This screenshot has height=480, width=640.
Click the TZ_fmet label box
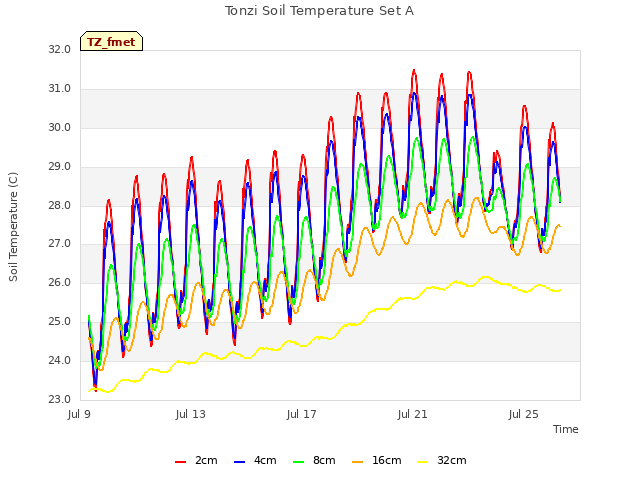111,41
